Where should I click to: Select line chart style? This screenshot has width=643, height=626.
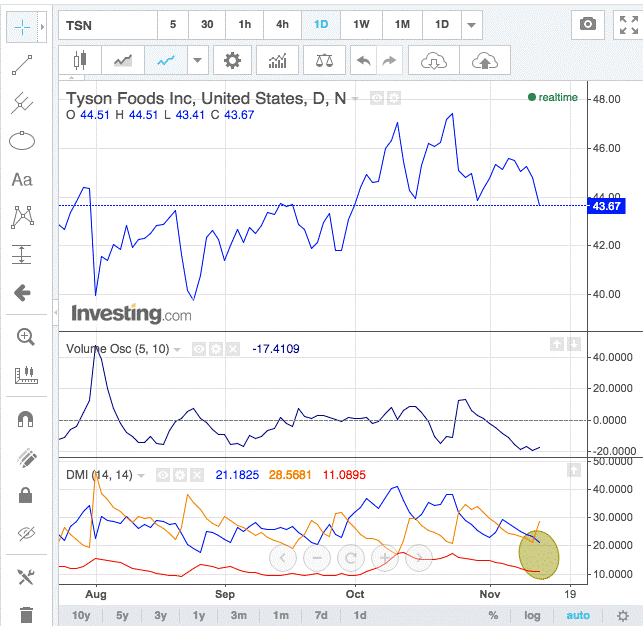pos(166,61)
